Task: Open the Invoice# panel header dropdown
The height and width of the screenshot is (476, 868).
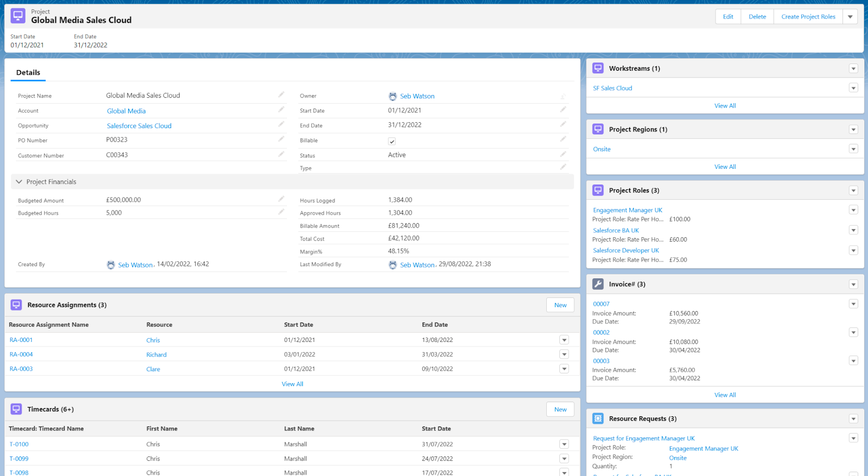Action: (x=853, y=284)
